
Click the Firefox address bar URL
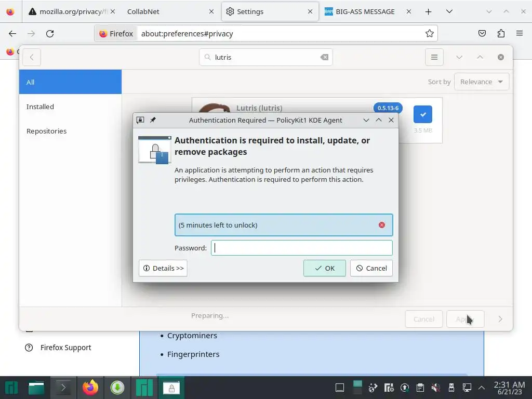click(x=187, y=34)
